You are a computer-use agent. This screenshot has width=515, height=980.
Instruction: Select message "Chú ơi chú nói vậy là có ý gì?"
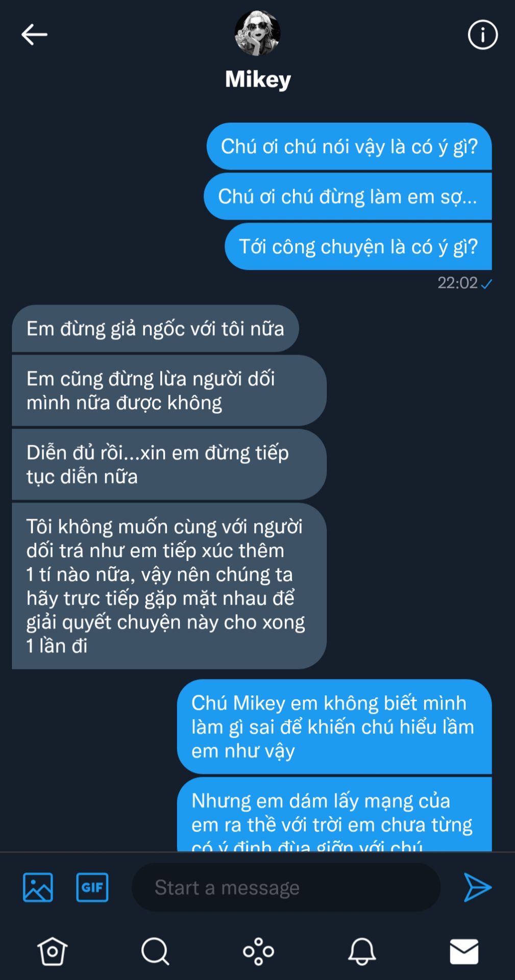pyautogui.click(x=349, y=146)
